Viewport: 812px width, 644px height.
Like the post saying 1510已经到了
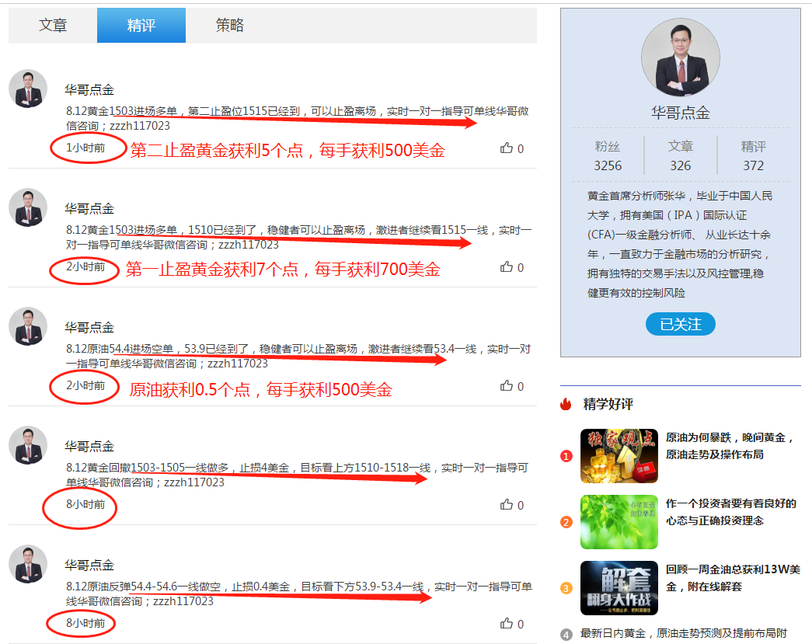coord(507,267)
